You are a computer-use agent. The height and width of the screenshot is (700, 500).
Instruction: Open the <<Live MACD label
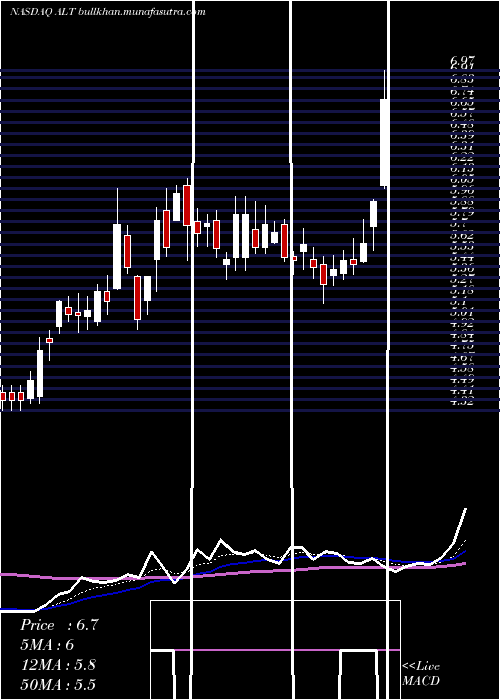pos(421,673)
